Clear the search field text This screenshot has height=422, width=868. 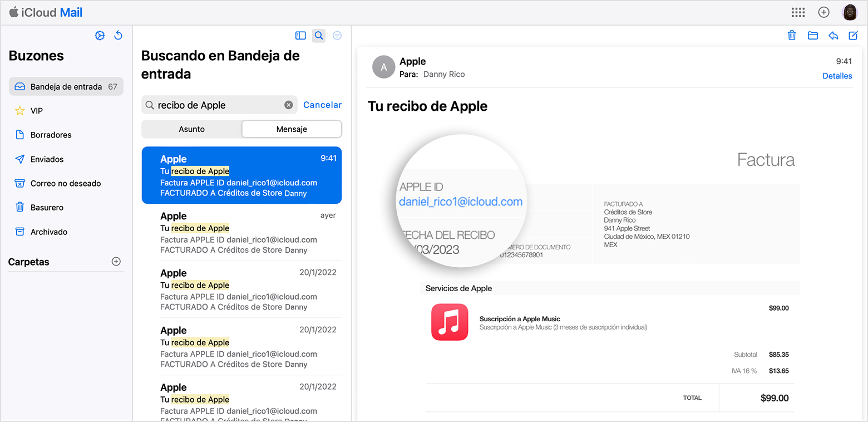[289, 105]
